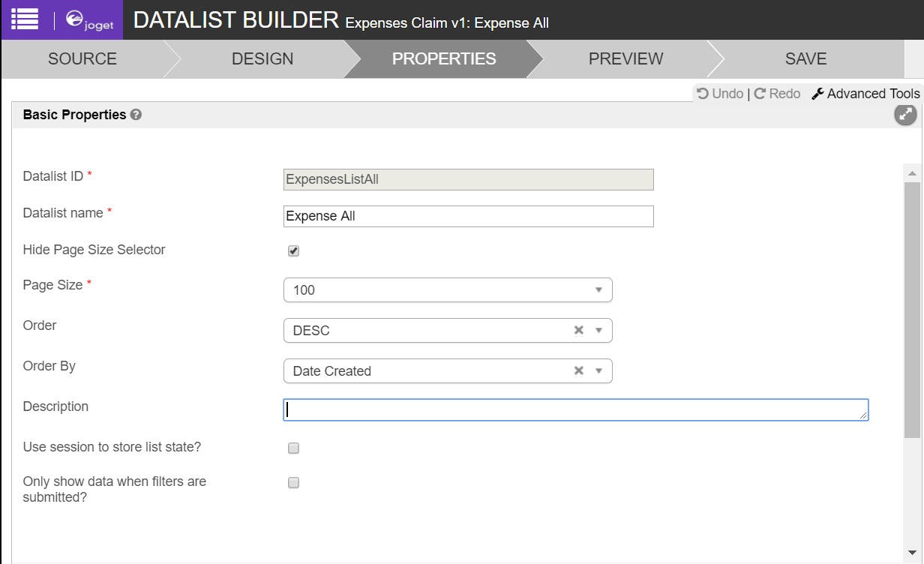Clear the Order selection DESC
The image size is (924, 564).
coord(578,330)
